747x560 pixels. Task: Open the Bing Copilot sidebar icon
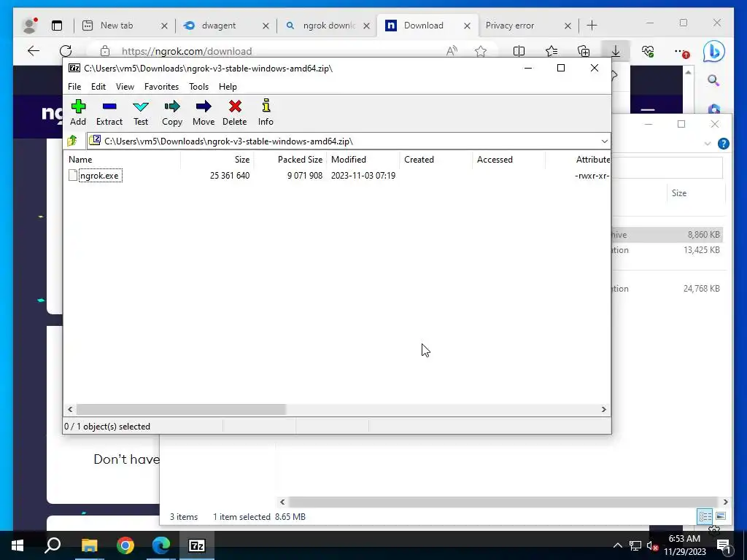tap(713, 52)
